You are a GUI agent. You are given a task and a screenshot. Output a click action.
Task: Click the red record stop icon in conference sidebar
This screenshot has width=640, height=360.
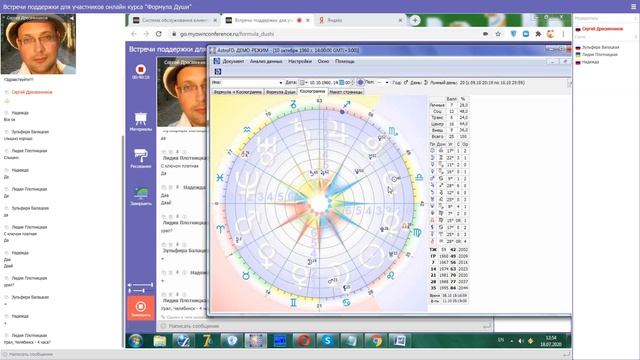[141, 69]
